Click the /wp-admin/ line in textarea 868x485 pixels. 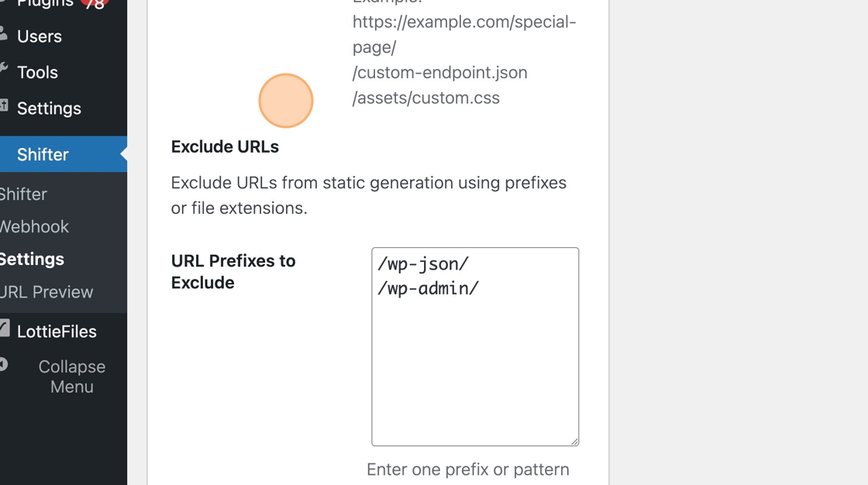coord(428,288)
